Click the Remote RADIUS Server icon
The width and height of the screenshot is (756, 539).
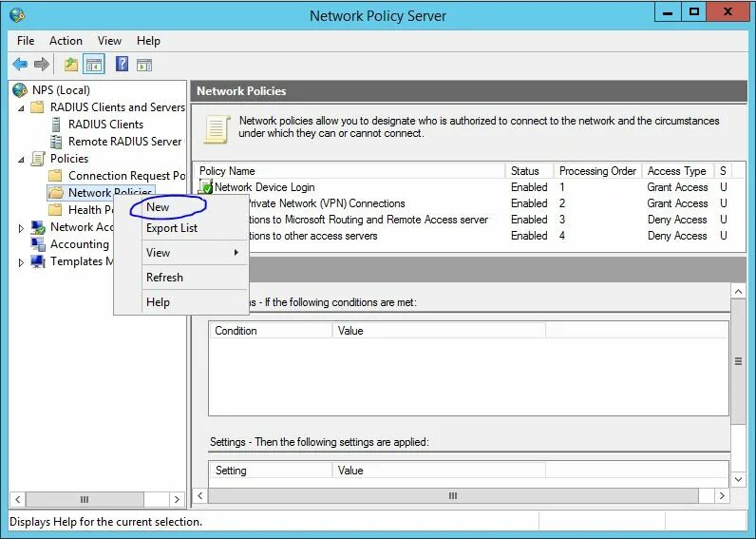coord(56,142)
